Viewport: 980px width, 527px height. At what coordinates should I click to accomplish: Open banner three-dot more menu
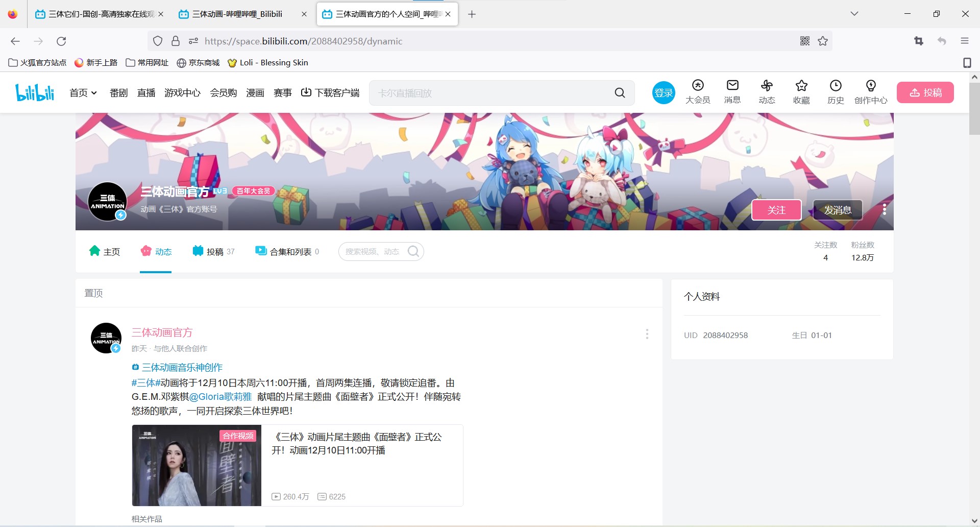(885, 209)
